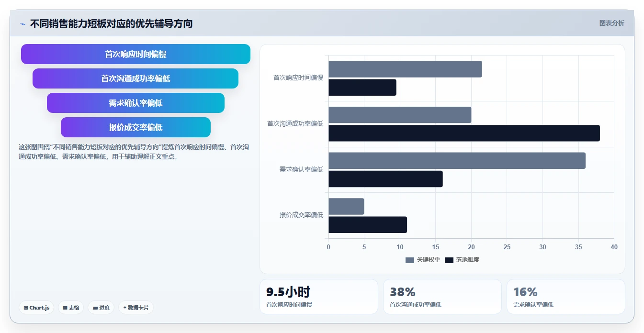Screen dimensions: 644x333
Task: Click the 关键权重 gray legend swatch
Action: (409, 260)
